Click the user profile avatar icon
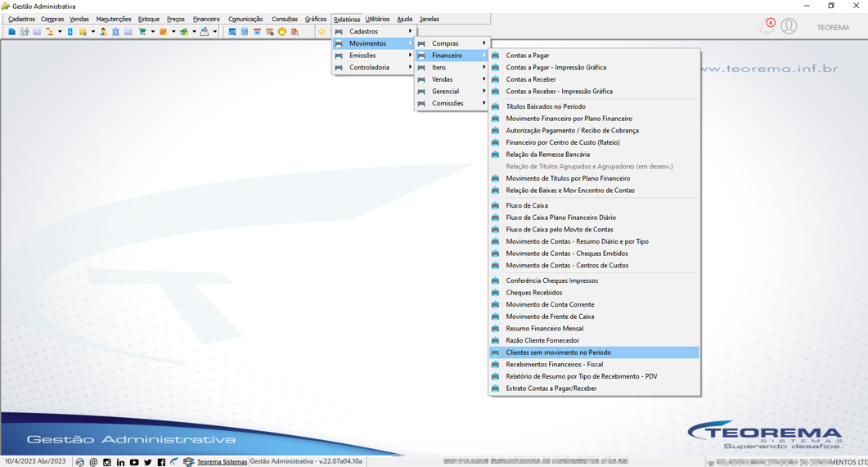 pos(789,26)
